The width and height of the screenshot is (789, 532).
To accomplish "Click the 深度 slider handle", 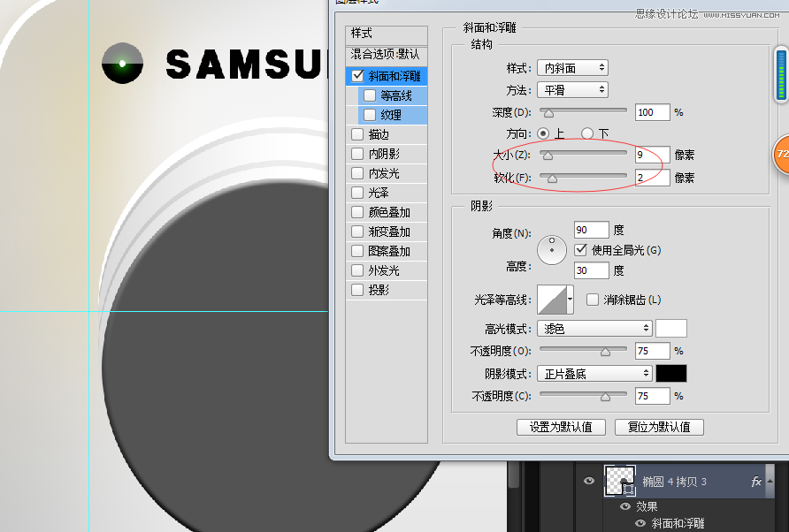I will pos(548,114).
